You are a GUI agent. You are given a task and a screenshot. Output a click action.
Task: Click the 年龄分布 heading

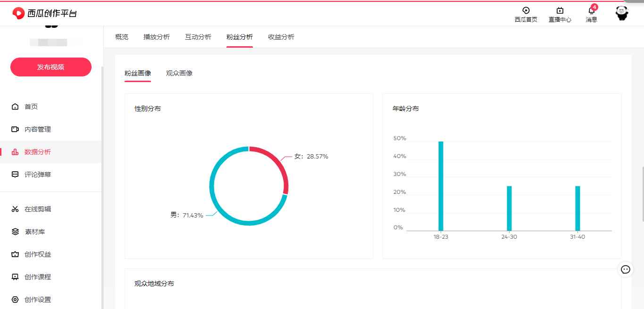point(406,109)
